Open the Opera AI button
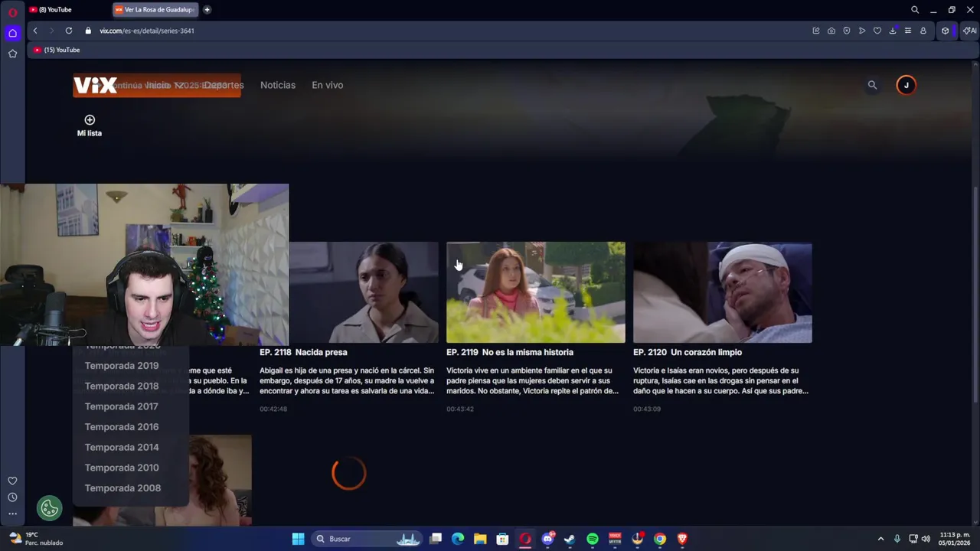 (969, 31)
